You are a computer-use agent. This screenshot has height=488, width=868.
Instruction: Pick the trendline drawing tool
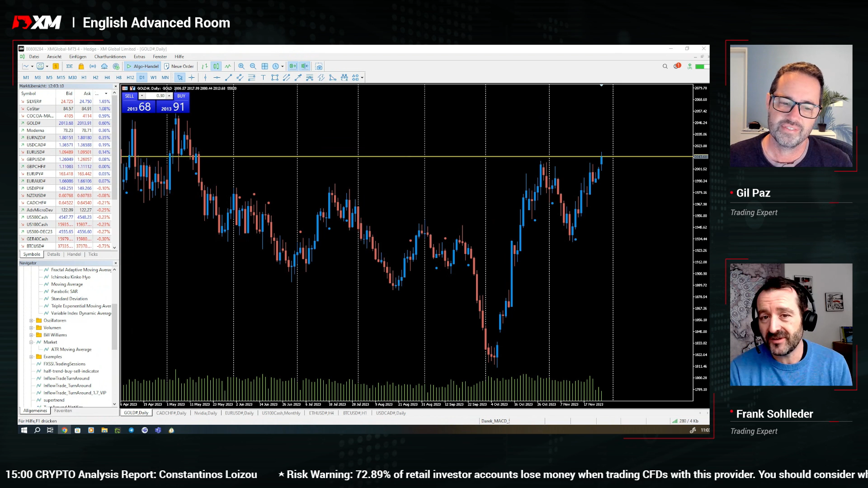point(228,78)
